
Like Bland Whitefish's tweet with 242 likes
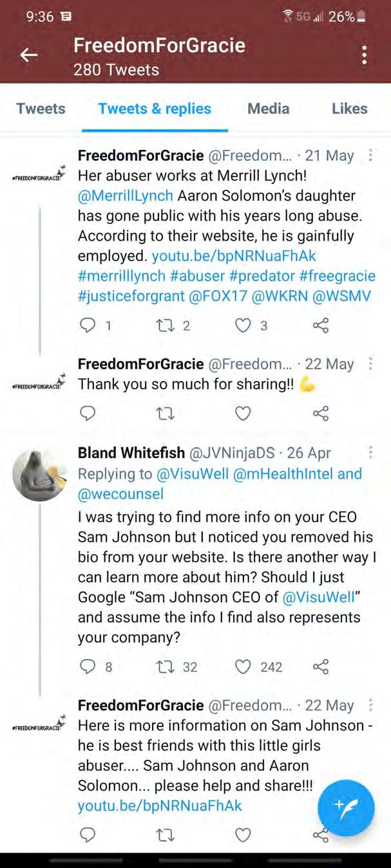[x=243, y=667]
